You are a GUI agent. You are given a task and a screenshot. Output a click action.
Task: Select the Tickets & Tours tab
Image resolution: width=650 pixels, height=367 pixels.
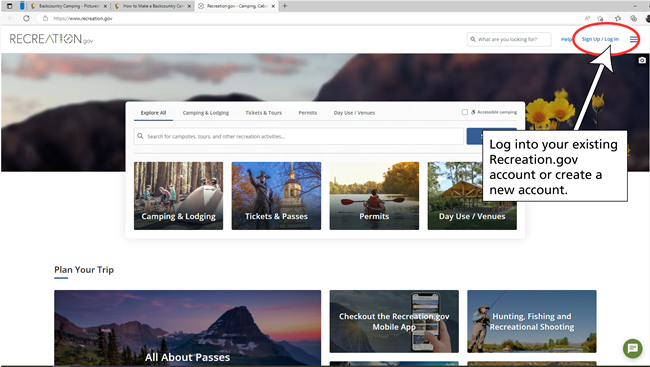pos(263,113)
